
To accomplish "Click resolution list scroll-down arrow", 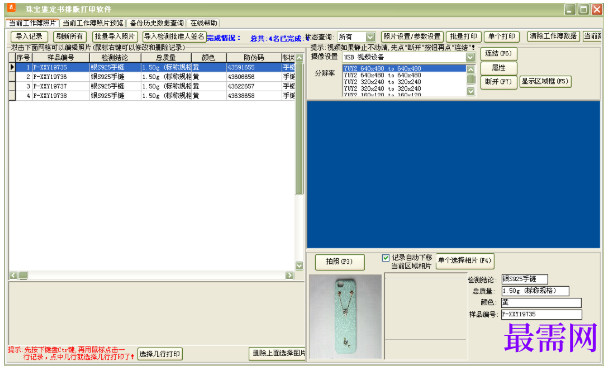I will tap(471, 91).
